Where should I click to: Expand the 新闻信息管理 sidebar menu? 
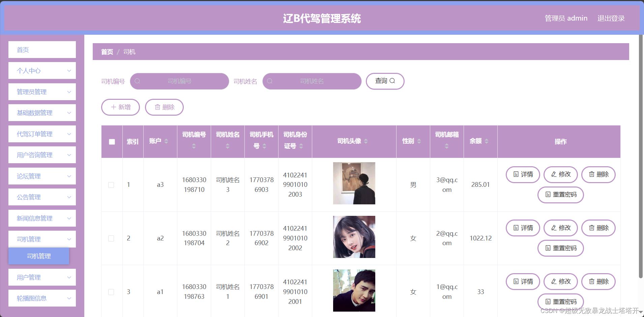tap(42, 218)
